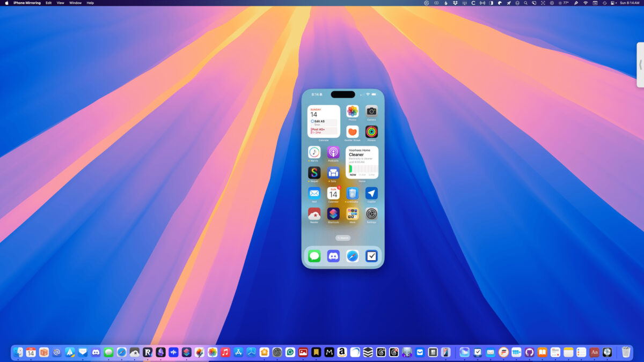Open the Photos app on the iPhone
The height and width of the screenshot is (362, 644).
[x=352, y=112]
